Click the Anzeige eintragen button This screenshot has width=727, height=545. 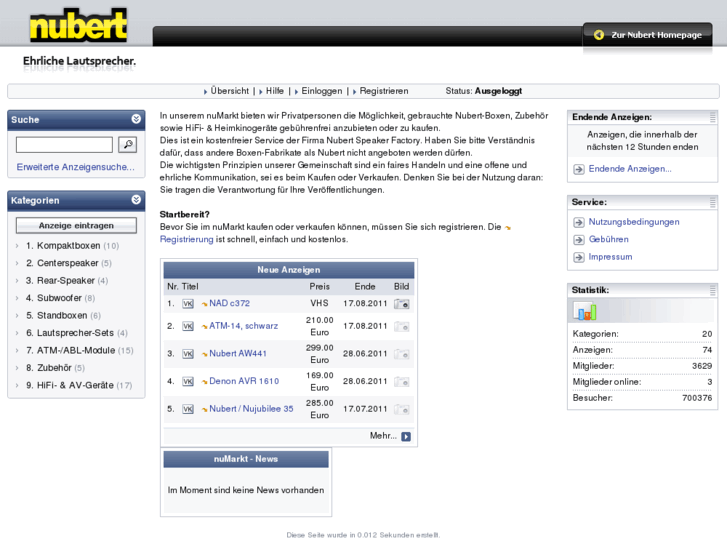point(76,225)
